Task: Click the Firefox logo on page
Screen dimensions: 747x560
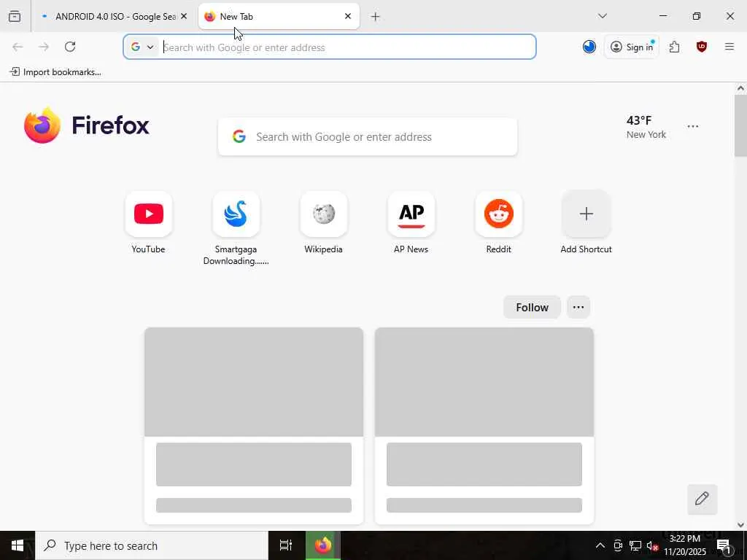Action: tap(87, 125)
